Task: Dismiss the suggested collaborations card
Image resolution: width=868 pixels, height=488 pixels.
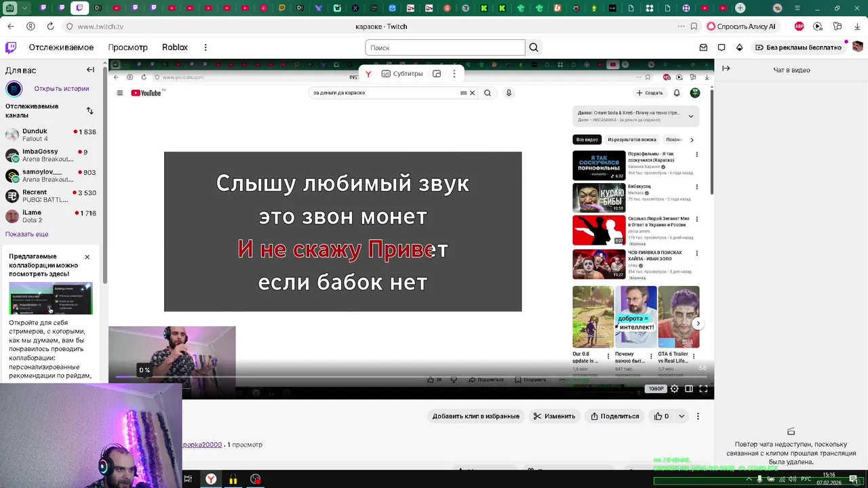Action: tap(87, 257)
